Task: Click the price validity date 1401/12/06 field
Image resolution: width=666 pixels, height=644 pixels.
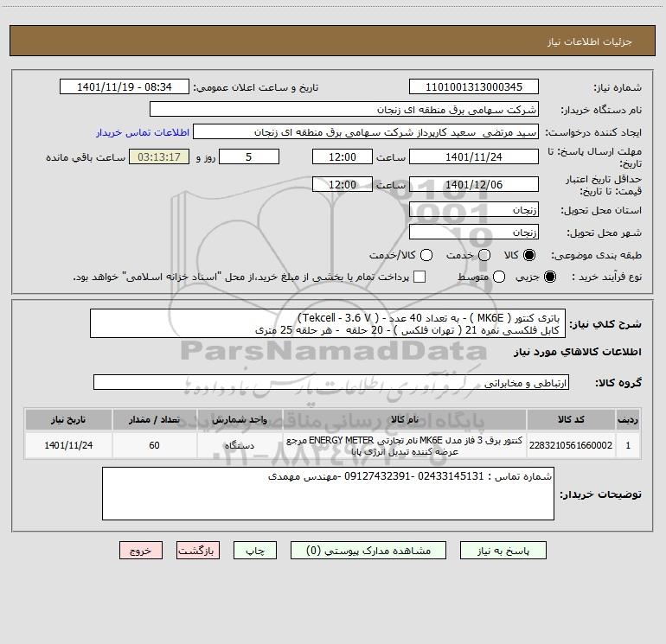Action: tap(474, 185)
